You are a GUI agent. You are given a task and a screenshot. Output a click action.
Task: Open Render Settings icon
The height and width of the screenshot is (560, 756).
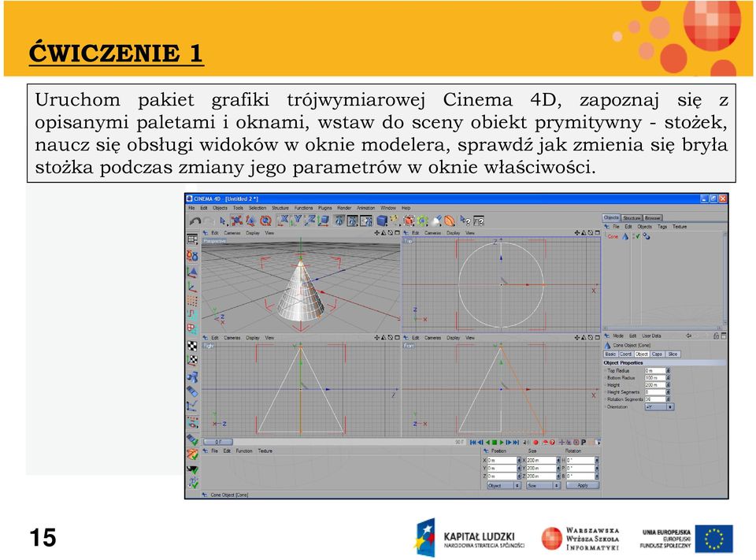coord(366,221)
